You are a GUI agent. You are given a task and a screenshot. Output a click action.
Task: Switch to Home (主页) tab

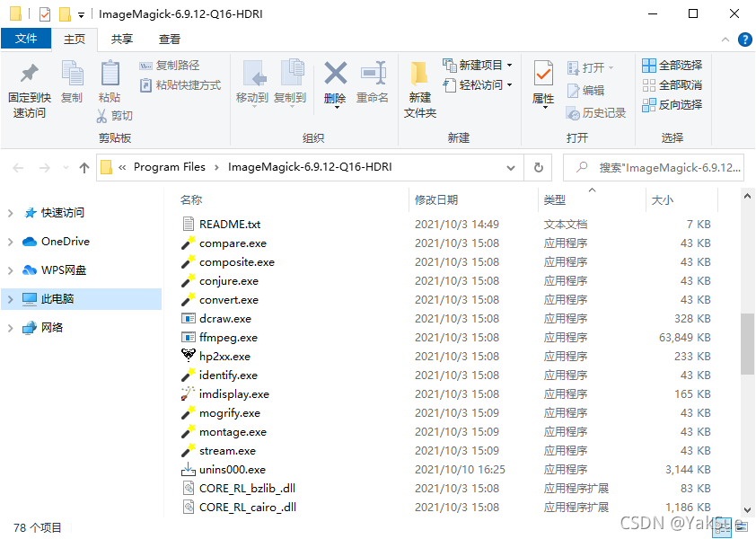[x=75, y=40]
